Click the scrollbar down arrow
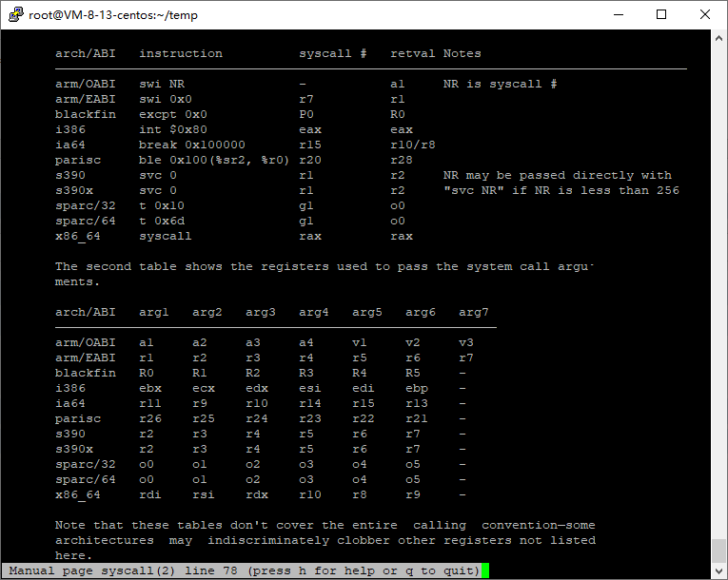 coord(718,570)
